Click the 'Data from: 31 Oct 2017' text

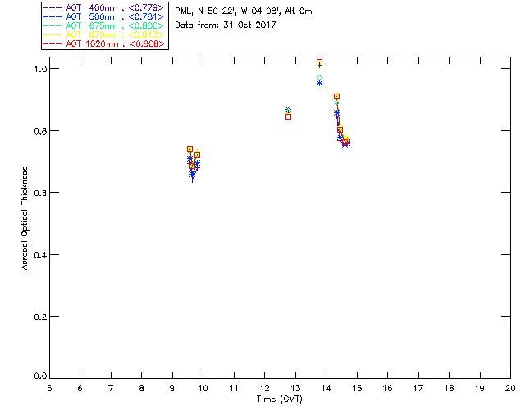[x=226, y=25]
